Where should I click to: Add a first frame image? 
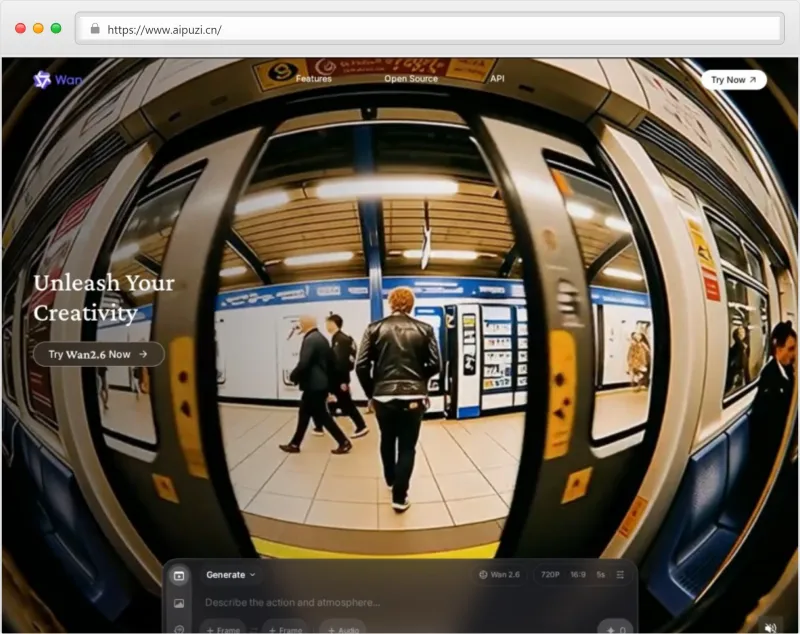click(223, 629)
